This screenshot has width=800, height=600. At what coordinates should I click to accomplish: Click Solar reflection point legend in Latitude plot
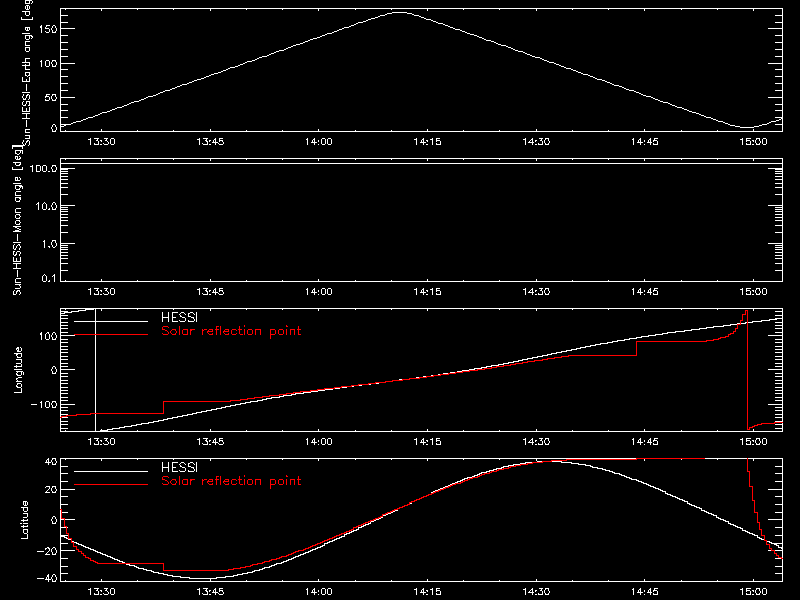tap(231, 481)
